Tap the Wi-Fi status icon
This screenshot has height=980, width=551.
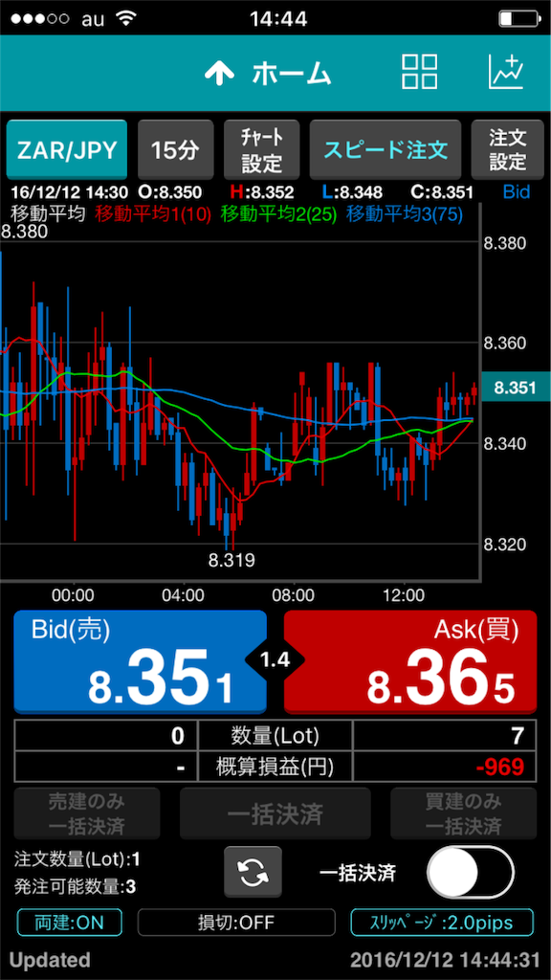pyautogui.click(x=126, y=18)
